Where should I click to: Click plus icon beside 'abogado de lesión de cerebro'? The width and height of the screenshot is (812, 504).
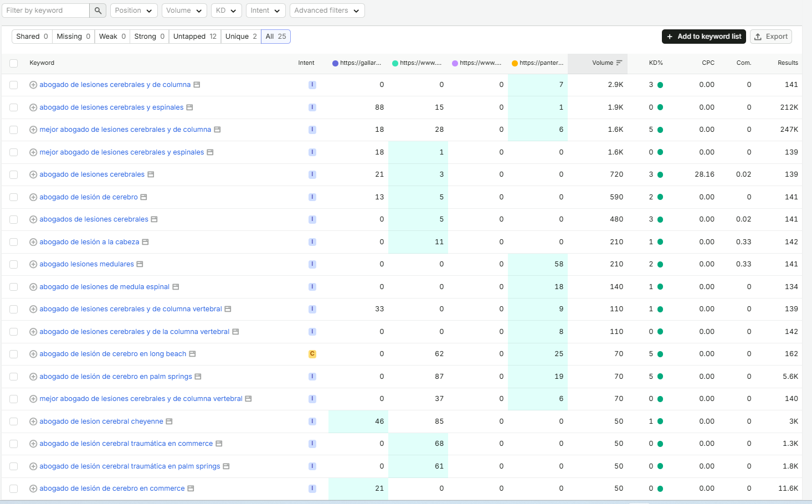pos(33,197)
